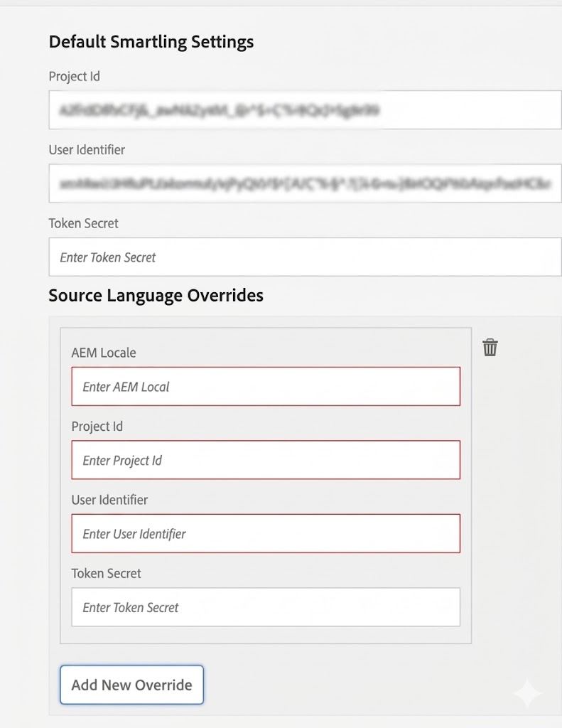
Task: Click the User Identifier label above the blurred field
Action: 86,150
